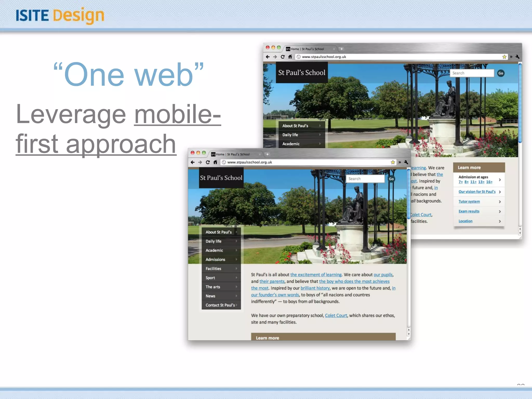Click the 7+ admission age link
532x399 pixels.
[461, 182]
